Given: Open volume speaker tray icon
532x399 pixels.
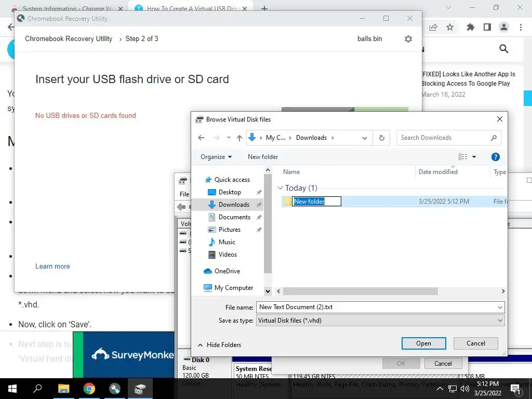Looking at the screenshot, I should click(x=465, y=389).
